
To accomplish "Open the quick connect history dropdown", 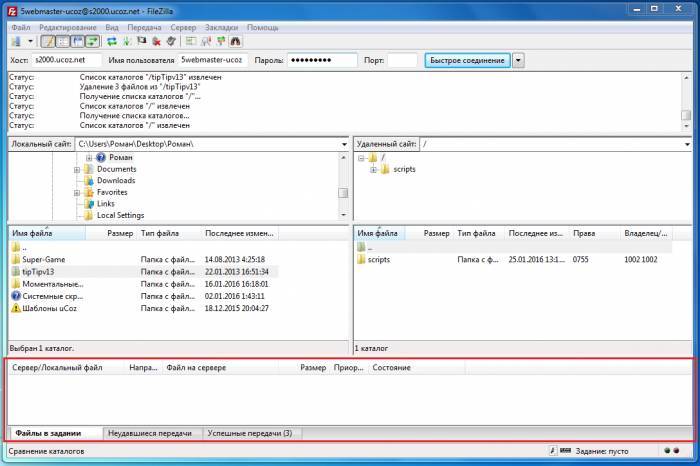I will [x=518, y=60].
